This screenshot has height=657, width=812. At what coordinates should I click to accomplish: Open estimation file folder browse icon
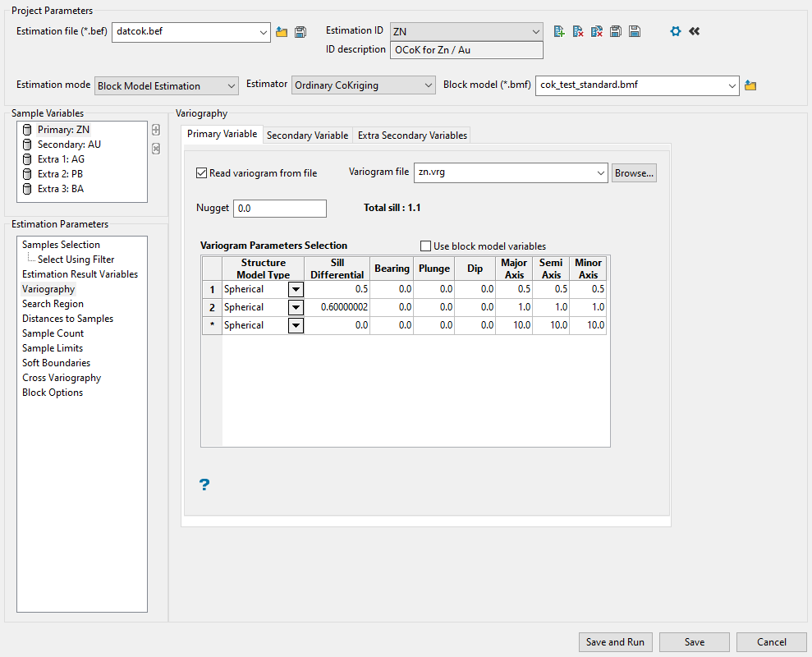tap(282, 32)
